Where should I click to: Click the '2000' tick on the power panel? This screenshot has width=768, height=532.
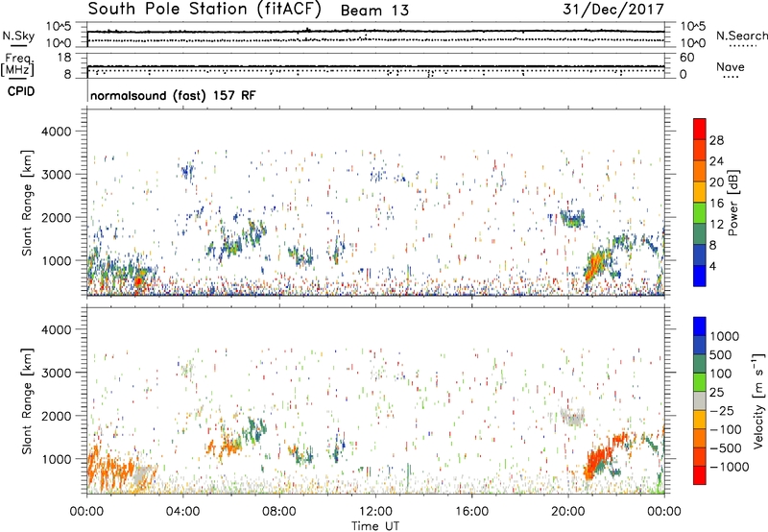pyautogui.click(x=57, y=217)
